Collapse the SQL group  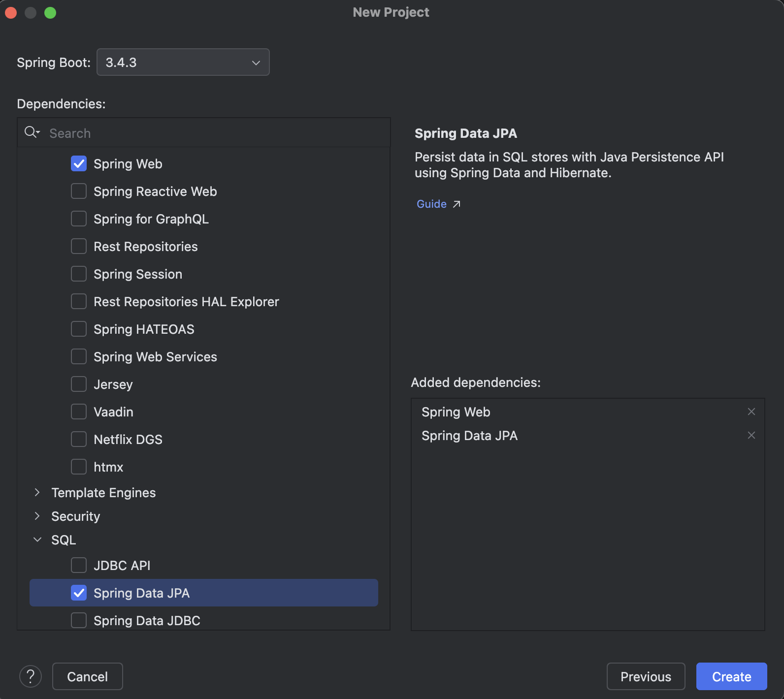click(37, 540)
